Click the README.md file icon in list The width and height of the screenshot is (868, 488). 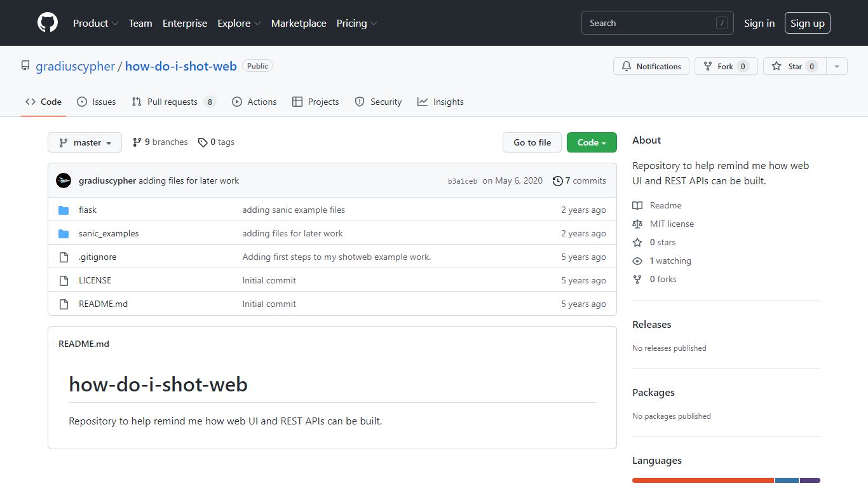click(64, 304)
